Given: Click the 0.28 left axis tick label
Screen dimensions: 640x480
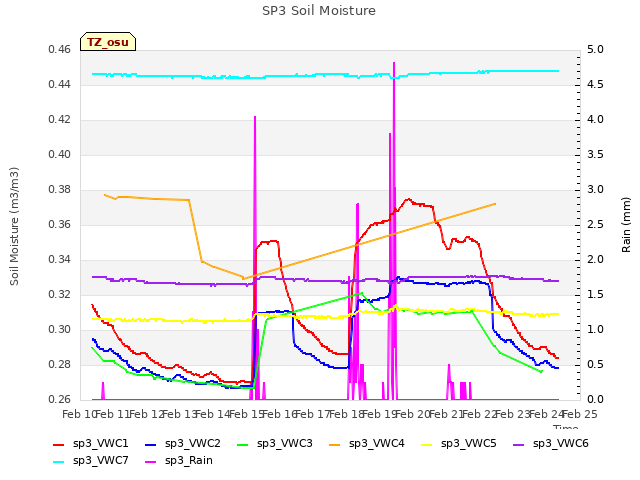Looking at the screenshot, I should (60, 365).
